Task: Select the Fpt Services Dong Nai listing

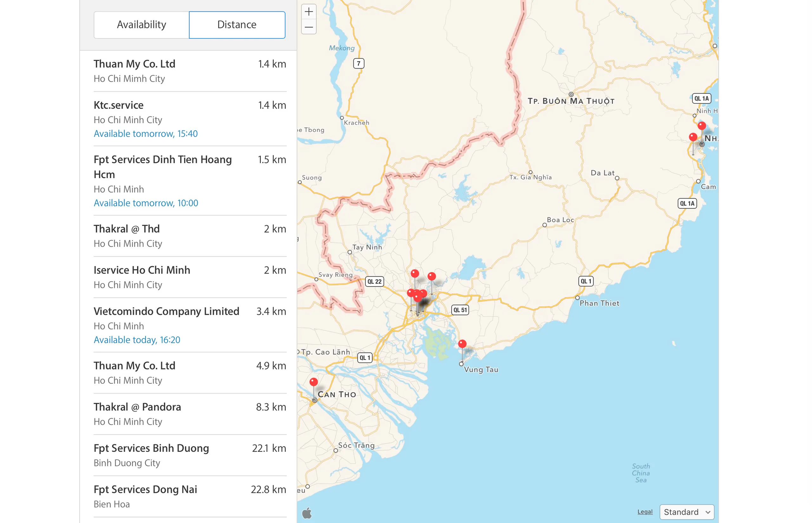Action: pyautogui.click(x=190, y=497)
